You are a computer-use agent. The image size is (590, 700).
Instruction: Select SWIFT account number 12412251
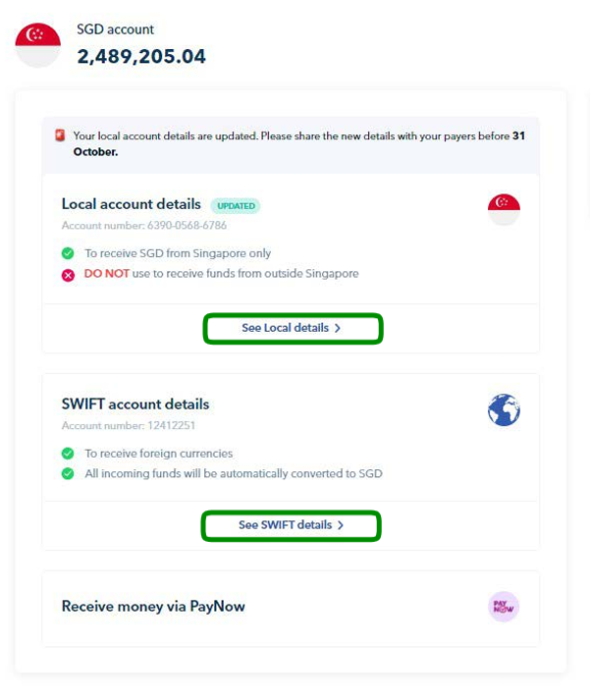tap(172, 425)
